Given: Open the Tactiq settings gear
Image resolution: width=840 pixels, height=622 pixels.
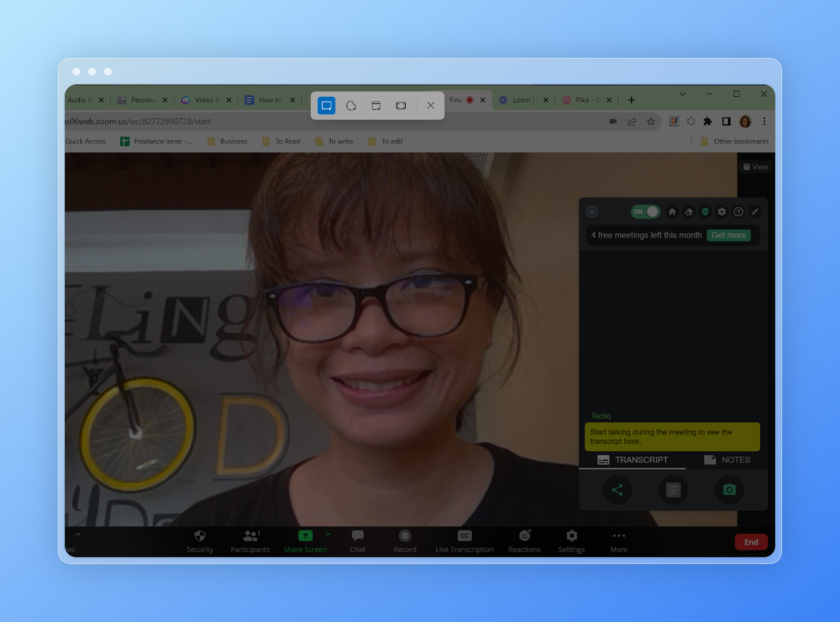Looking at the screenshot, I should tap(722, 212).
